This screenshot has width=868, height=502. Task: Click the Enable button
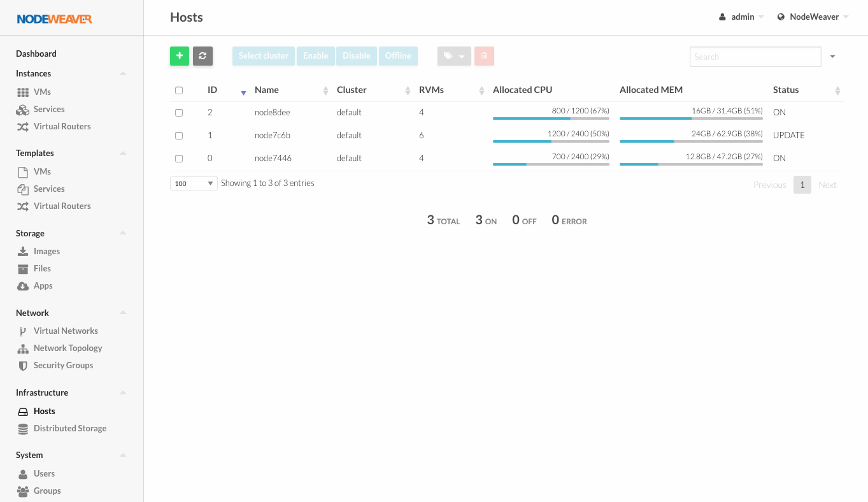[x=316, y=56]
